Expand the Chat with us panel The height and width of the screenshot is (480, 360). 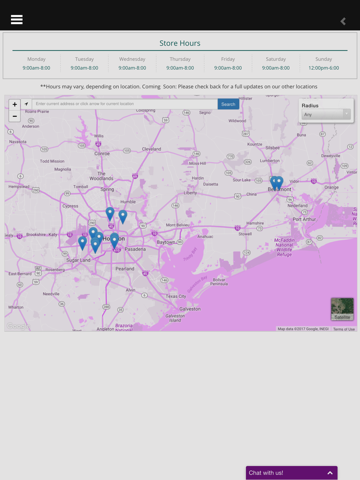(292, 473)
